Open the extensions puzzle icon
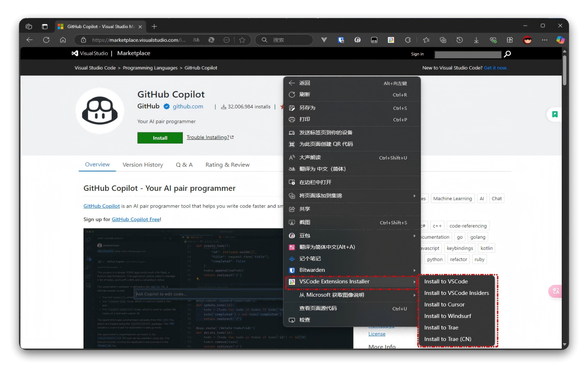 pos(407,40)
